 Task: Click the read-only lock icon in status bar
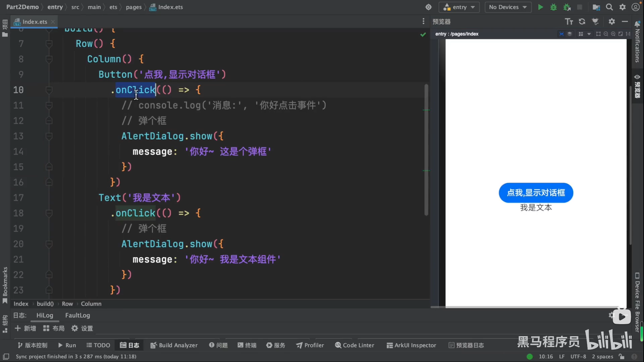(x=622, y=357)
